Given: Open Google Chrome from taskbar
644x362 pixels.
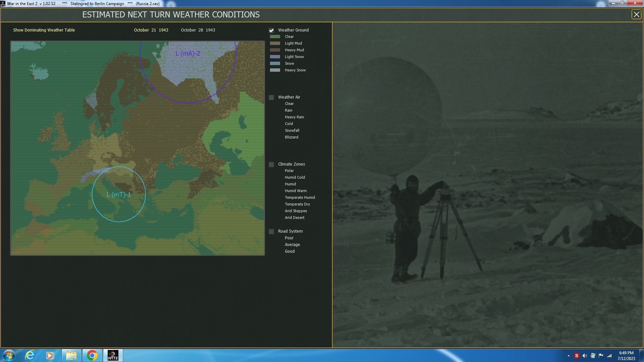Looking at the screenshot, I should [92, 355].
